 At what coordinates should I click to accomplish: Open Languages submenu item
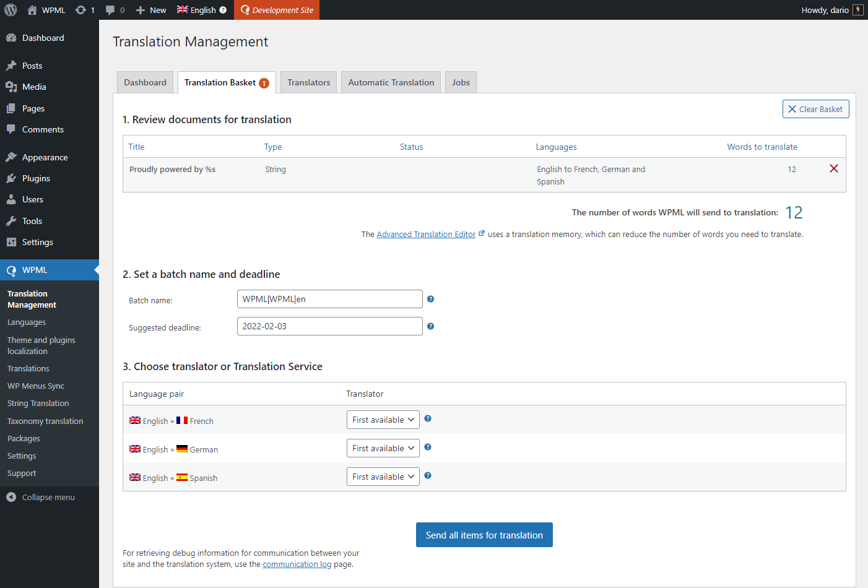(27, 322)
